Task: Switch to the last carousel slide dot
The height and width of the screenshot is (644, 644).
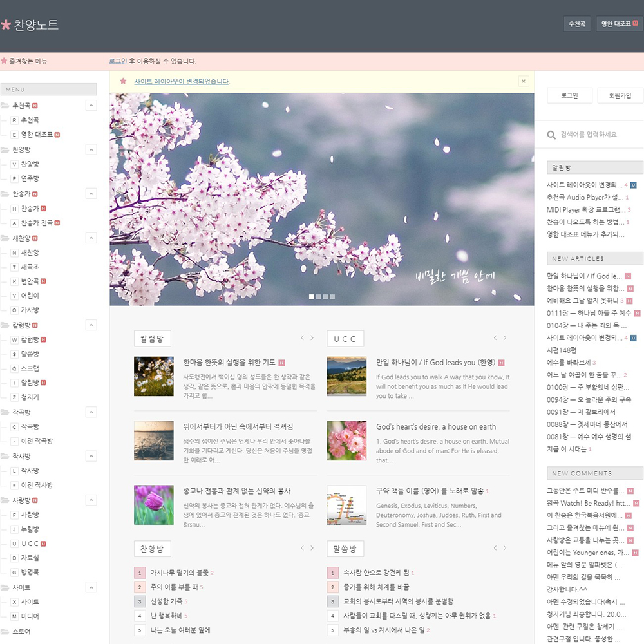Action: pyautogui.click(x=332, y=297)
